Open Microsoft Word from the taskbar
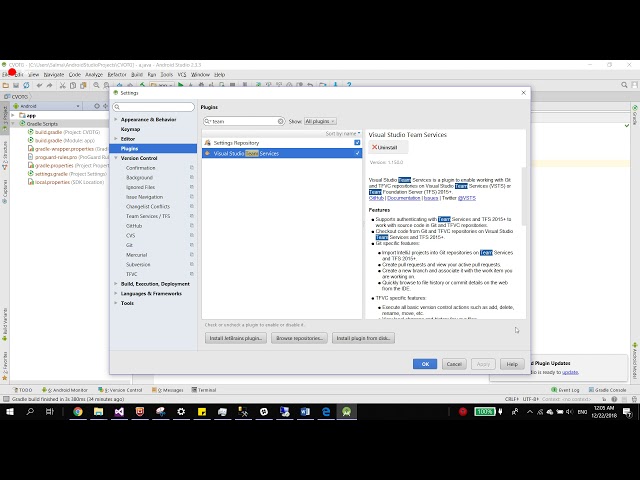Viewport: 640px width, 480px height. 305,412
